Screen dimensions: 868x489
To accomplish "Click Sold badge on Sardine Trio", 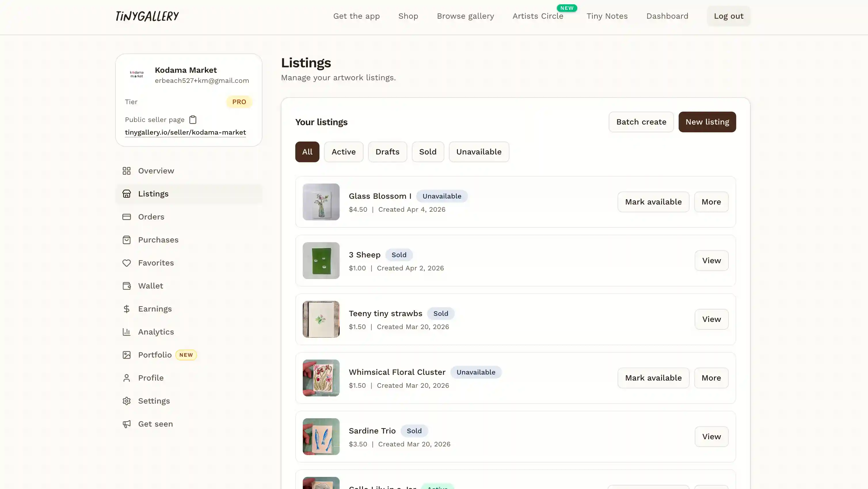I will click(414, 431).
